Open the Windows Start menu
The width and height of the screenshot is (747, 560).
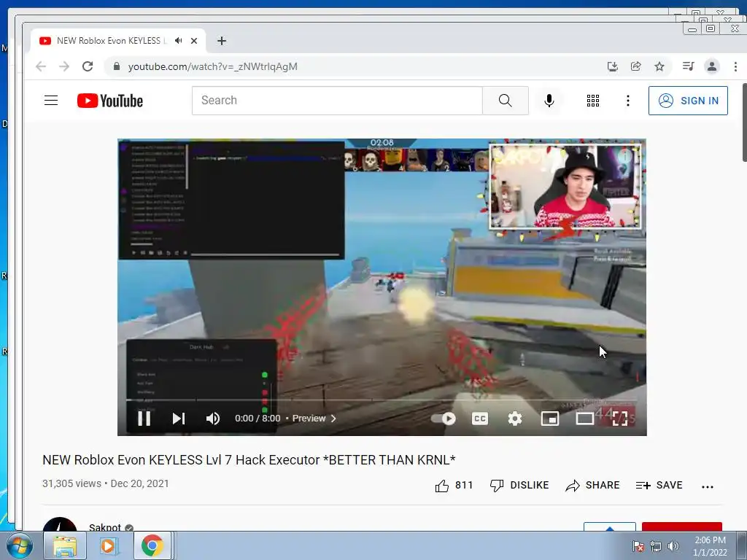pos(19,545)
